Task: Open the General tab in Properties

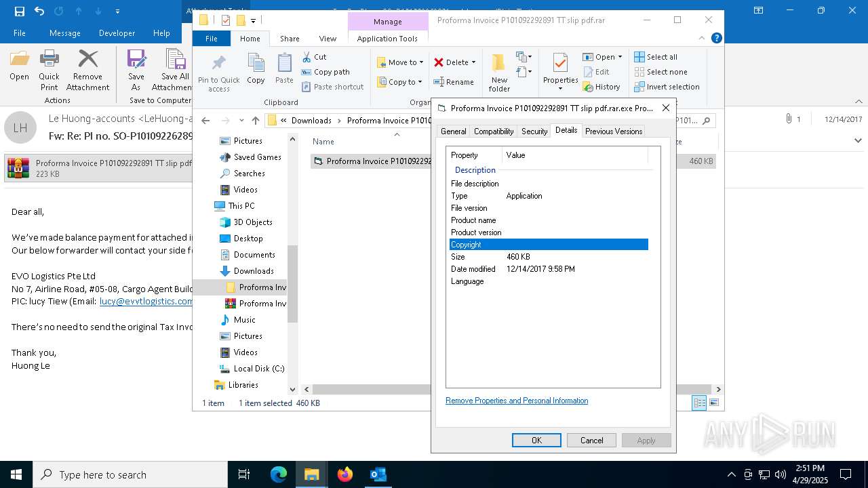Action: click(453, 131)
